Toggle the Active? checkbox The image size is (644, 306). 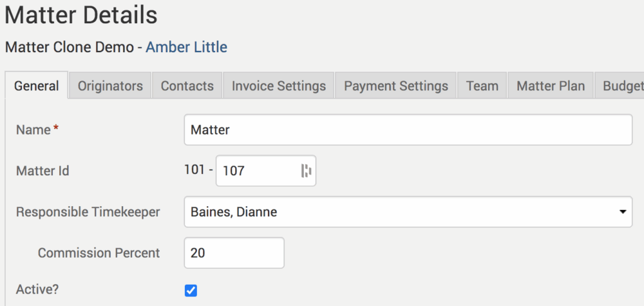[191, 290]
